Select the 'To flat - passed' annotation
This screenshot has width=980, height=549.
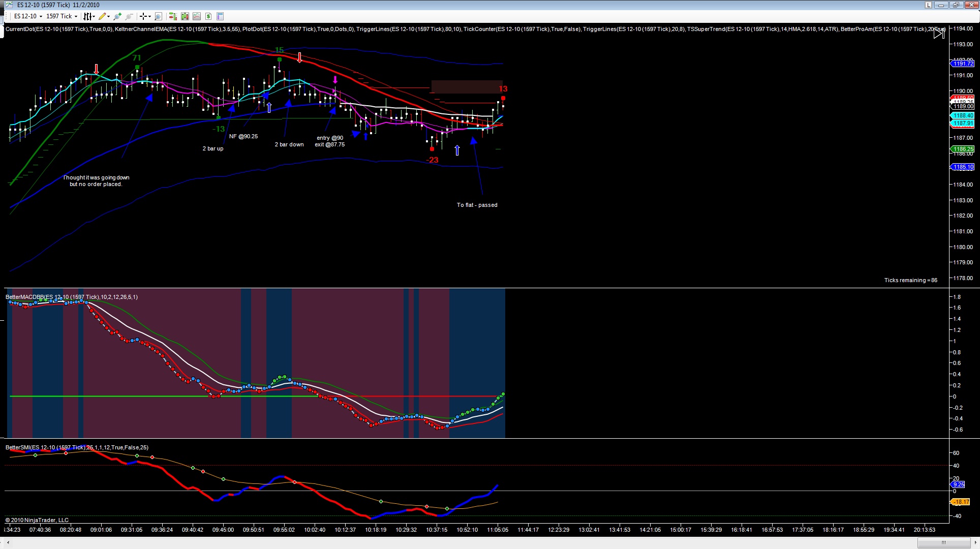(477, 205)
